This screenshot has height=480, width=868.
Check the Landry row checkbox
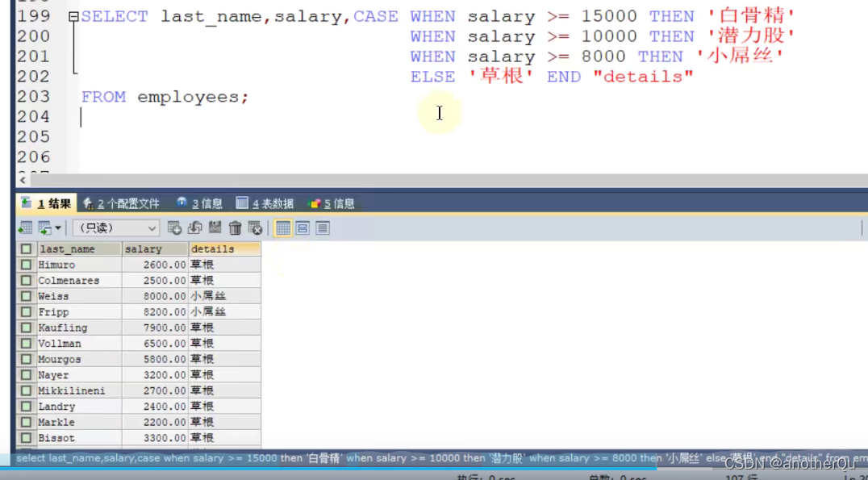[x=26, y=407]
